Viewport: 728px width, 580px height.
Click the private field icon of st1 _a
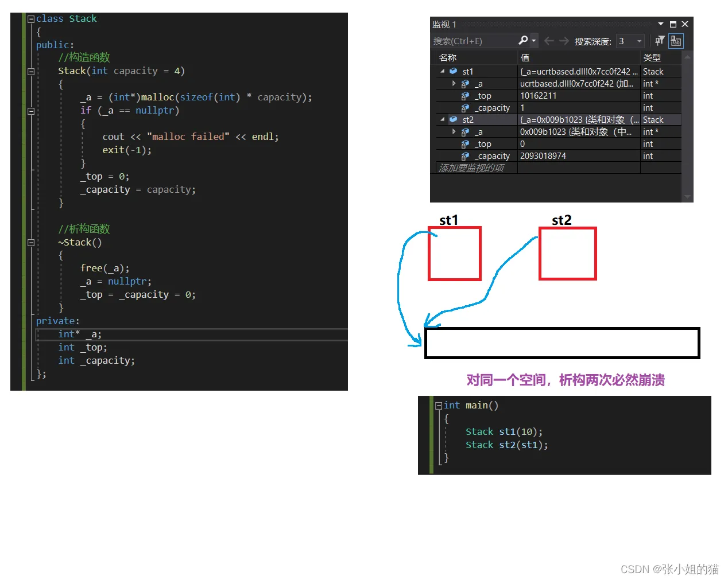pos(465,84)
